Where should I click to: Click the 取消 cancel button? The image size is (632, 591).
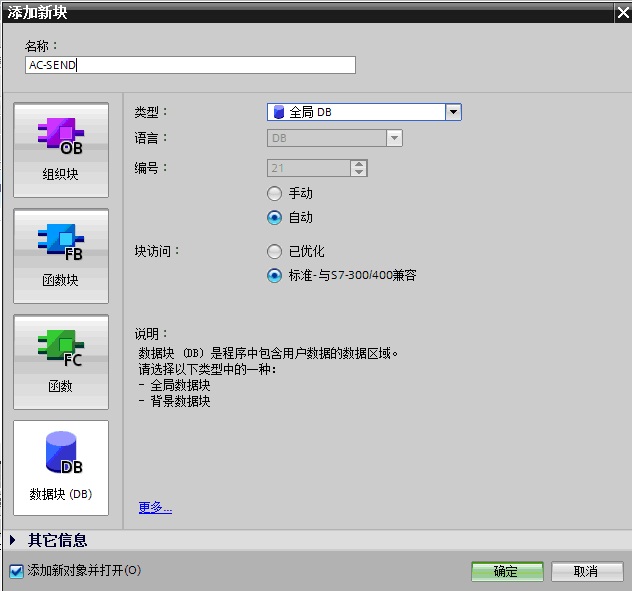click(587, 571)
